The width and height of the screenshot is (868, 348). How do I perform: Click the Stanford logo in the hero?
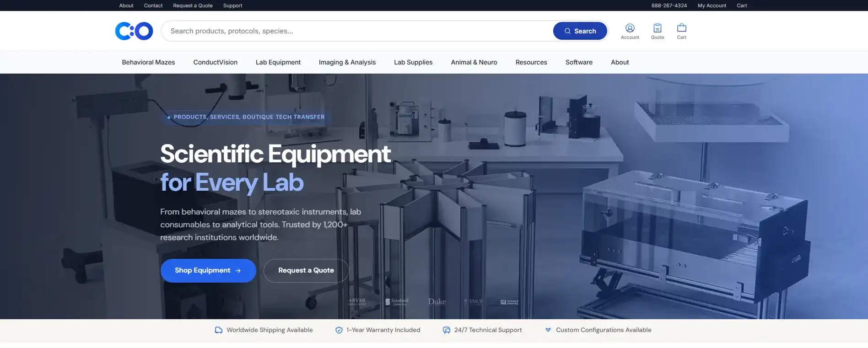(x=397, y=302)
